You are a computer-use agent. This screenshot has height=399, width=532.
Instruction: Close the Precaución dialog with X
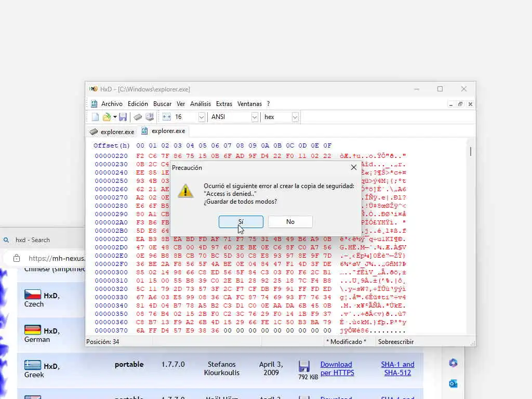click(x=353, y=167)
